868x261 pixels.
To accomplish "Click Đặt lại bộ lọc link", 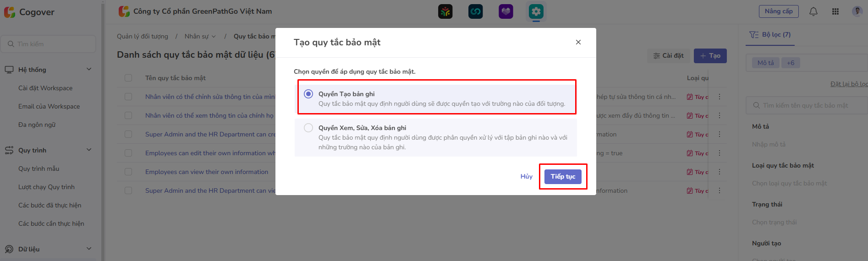I will click(849, 84).
